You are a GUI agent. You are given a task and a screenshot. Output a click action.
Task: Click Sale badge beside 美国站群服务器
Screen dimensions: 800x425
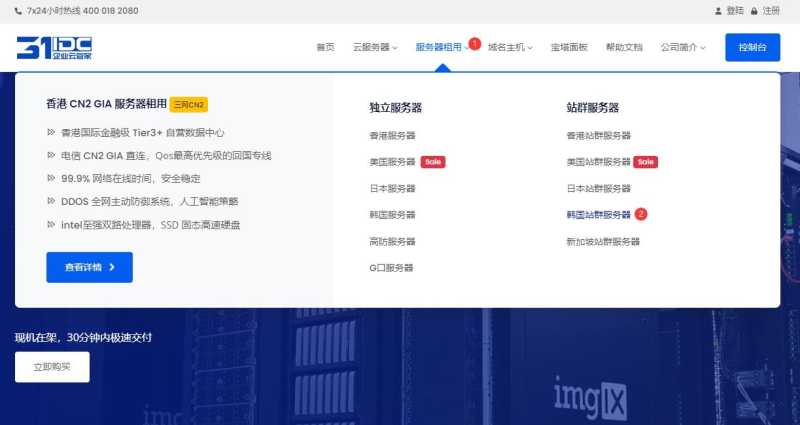coord(645,162)
